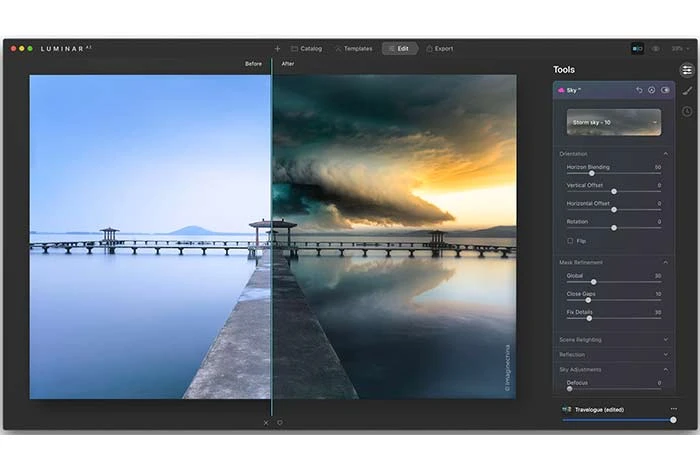The height and width of the screenshot is (470, 700).
Task: Open the Tools adjustments panel icon
Action: (687, 70)
